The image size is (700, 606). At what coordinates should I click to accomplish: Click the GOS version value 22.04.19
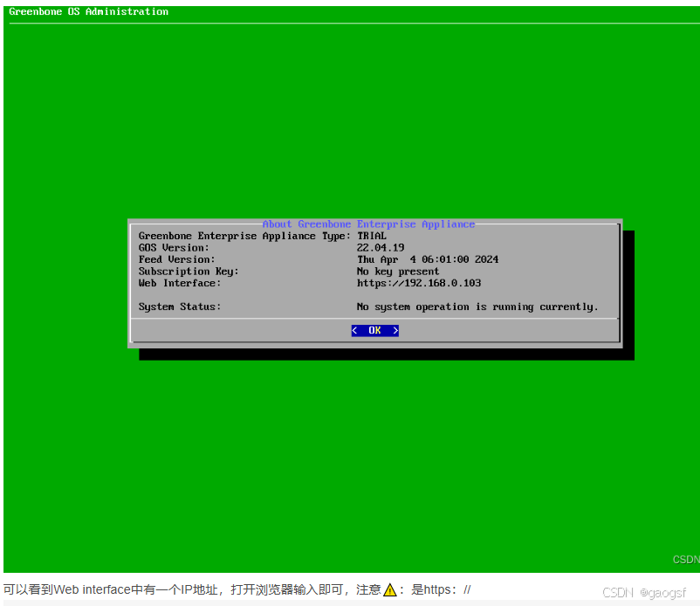[381, 247]
